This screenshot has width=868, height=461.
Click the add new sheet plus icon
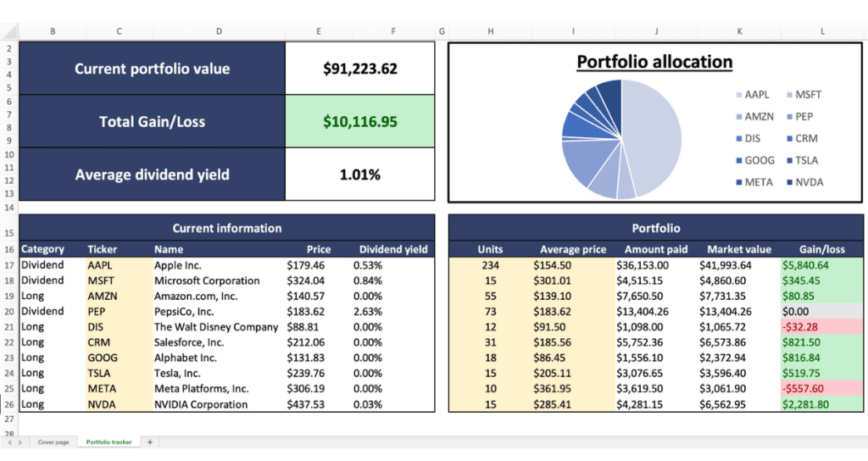coord(150,442)
